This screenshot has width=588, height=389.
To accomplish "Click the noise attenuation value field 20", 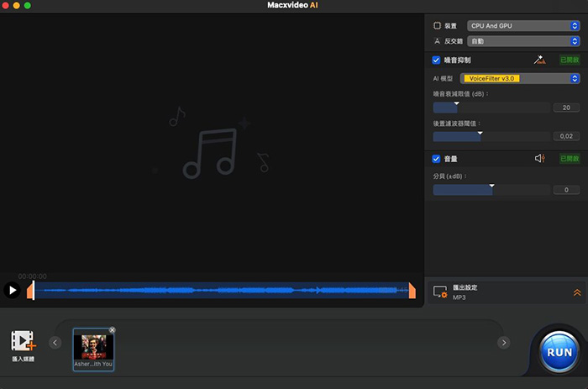I will pyautogui.click(x=566, y=108).
